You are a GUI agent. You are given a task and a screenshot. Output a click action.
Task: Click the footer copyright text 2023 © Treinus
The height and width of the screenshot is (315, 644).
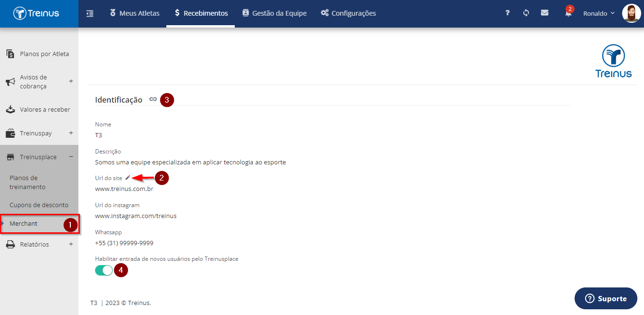pos(128,303)
